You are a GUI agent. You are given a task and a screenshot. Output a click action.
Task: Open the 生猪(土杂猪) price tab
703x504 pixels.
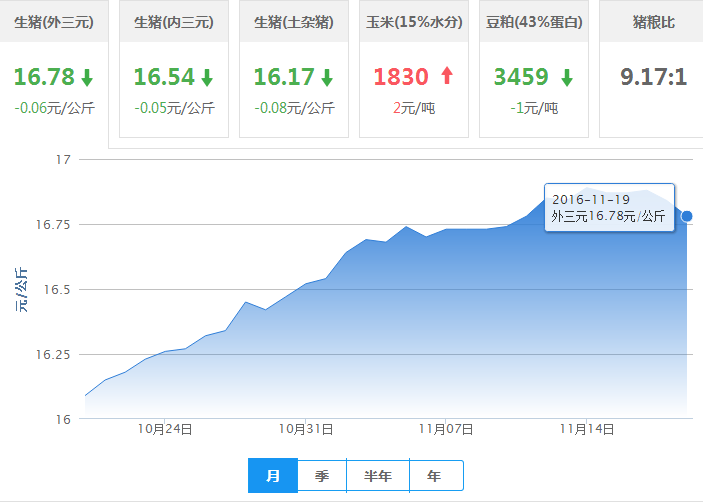293,21
